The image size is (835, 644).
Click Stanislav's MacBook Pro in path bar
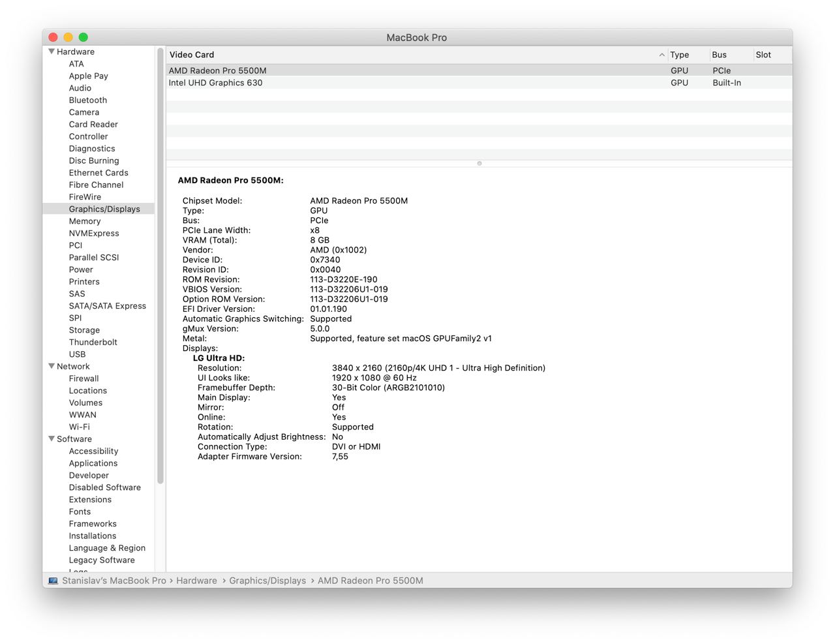(114, 581)
